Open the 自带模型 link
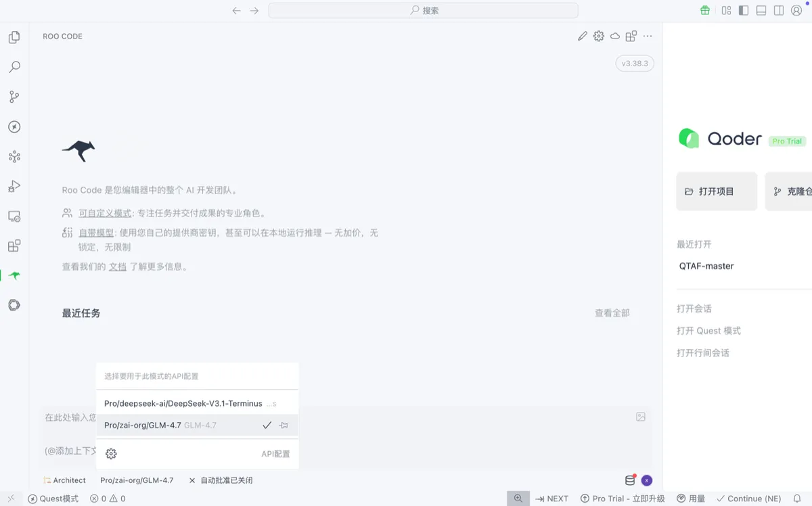This screenshot has height=506, width=812. [x=96, y=233]
